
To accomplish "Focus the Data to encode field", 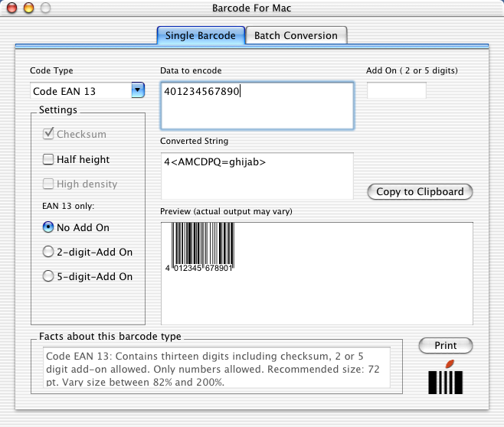I will point(257,106).
